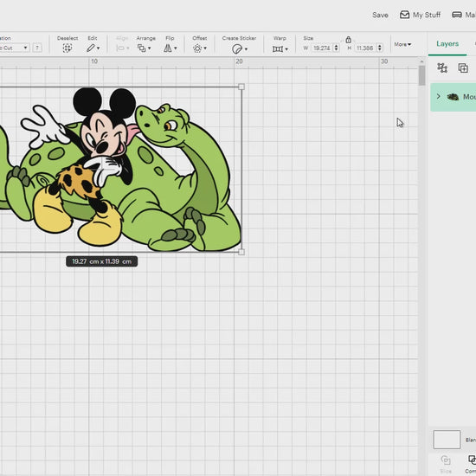Open My Stuff from the header
This screenshot has height=476, width=476.
click(420, 15)
